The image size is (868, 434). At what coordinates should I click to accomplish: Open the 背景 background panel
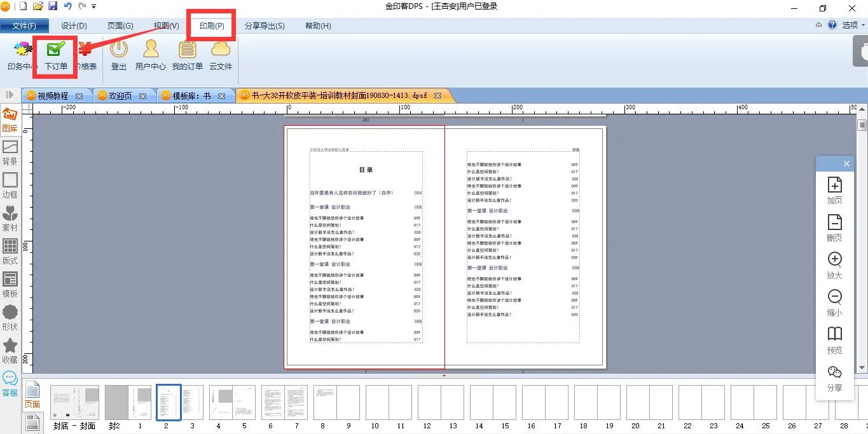[10, 153]
